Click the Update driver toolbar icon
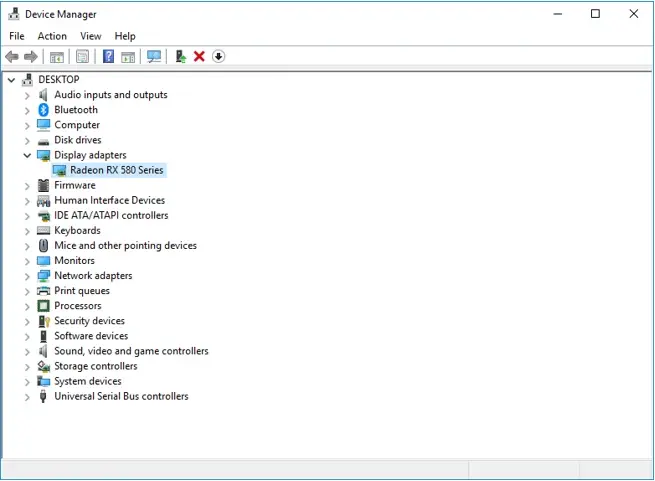 (x=180, y=56)
